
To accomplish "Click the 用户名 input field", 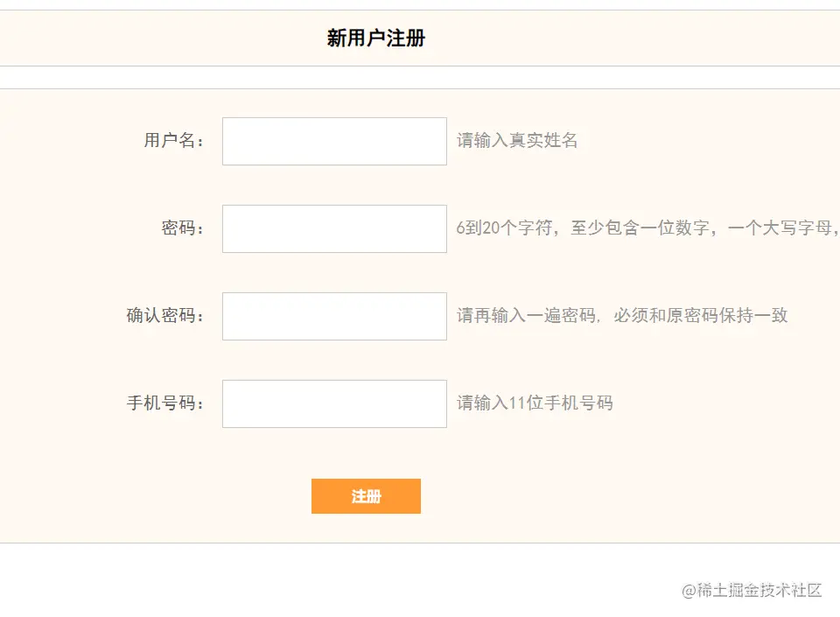I will 334,141.
